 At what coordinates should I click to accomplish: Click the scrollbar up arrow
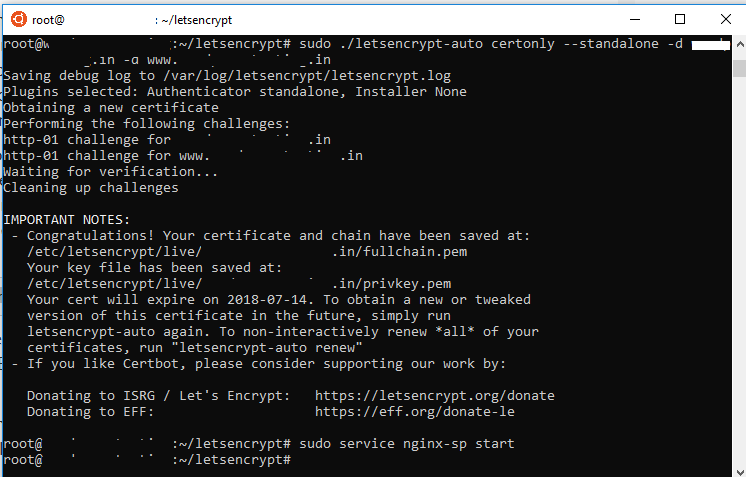click(738, 44)
